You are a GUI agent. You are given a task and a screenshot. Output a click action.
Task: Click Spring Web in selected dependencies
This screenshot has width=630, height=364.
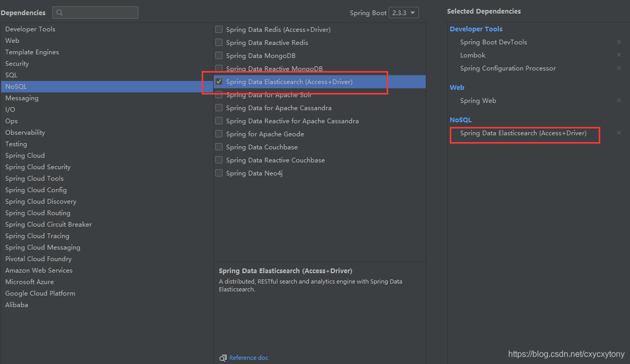pos(478,101)
